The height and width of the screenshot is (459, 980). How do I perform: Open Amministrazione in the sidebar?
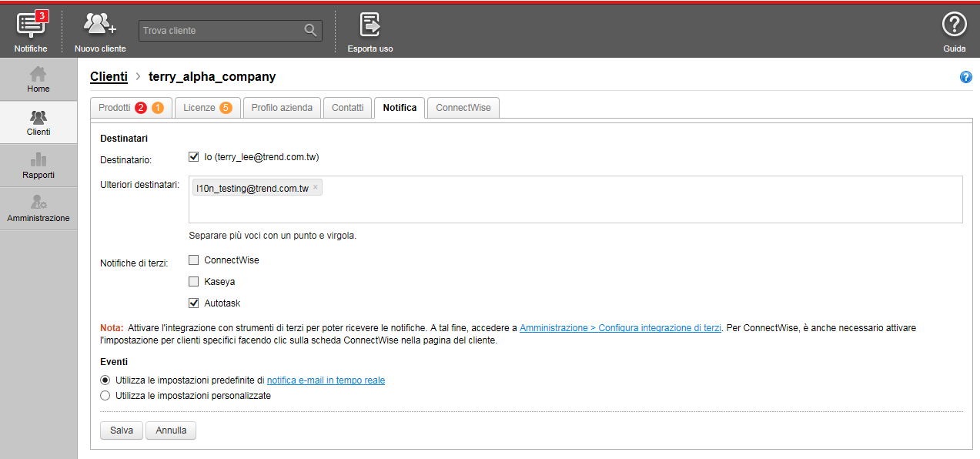[38, 209]
